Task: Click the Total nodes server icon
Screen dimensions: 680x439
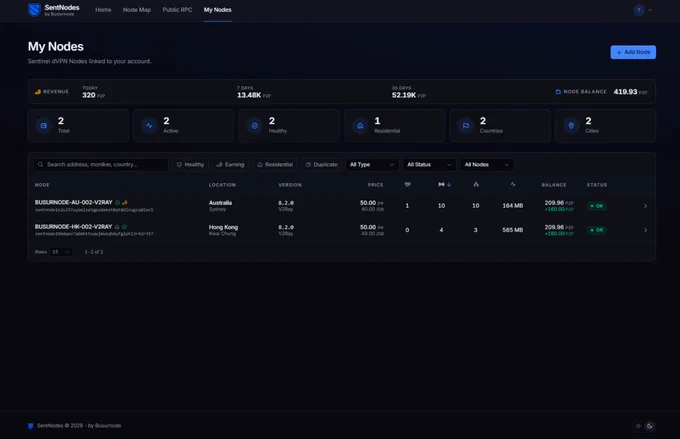Action: click(43, 126)
